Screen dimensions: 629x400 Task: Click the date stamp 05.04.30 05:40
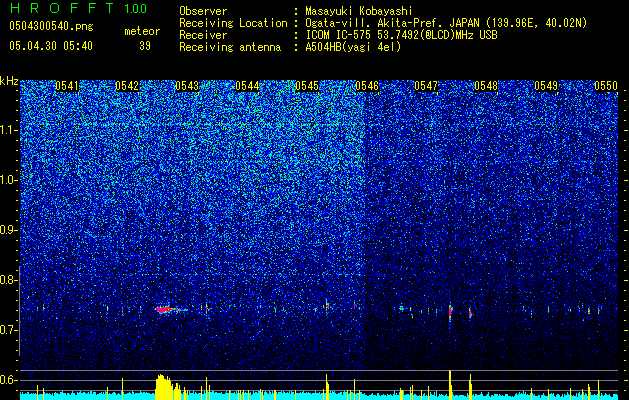(51, 46)
